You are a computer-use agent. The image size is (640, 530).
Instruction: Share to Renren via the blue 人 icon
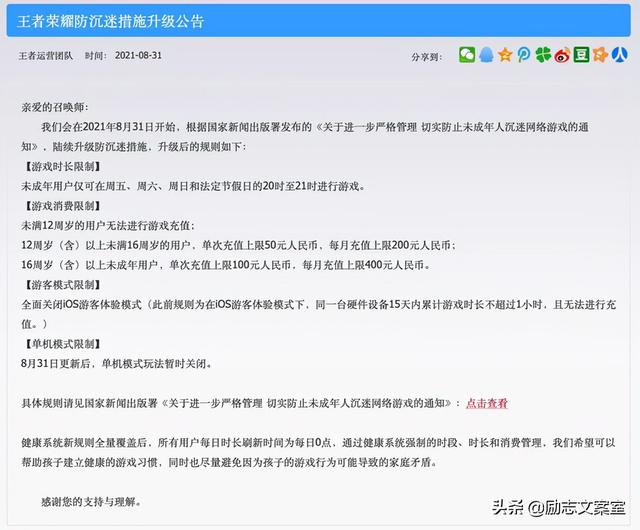620,55
